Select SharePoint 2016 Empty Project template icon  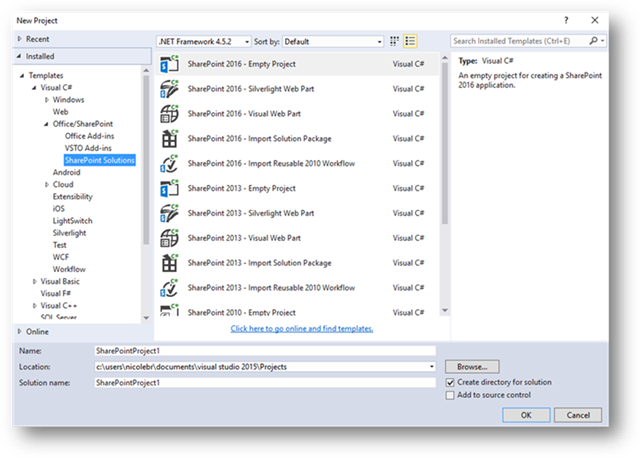point(169,64)
